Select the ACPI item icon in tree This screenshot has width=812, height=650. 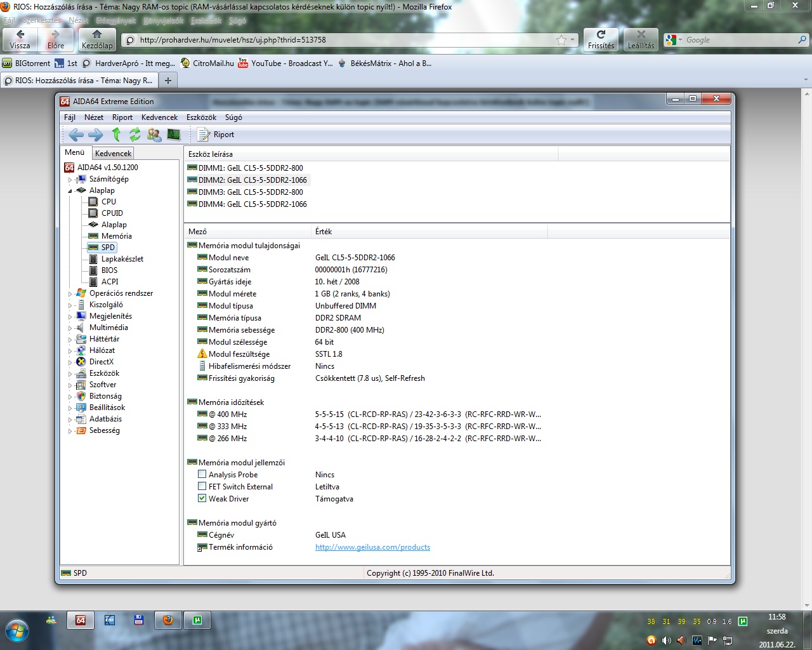pos(93,282)
